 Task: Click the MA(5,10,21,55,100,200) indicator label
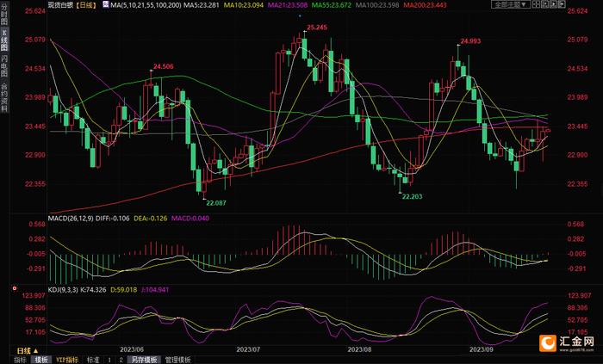tap(146, 5)
